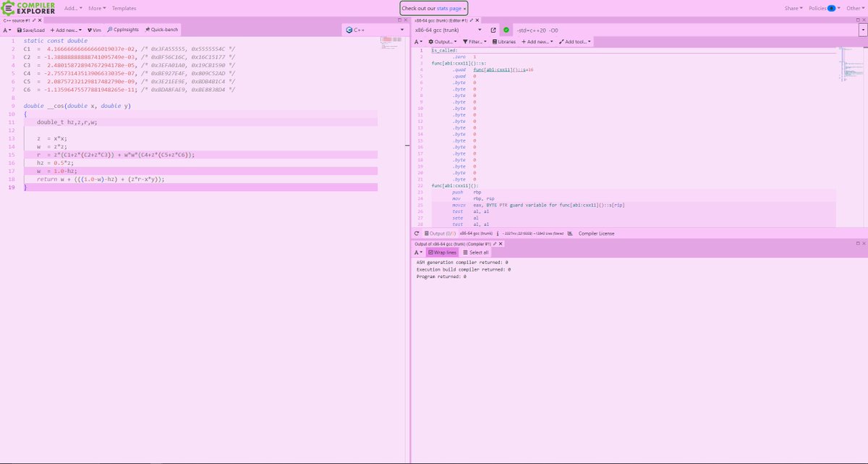Open the Share dropdown
868x464 pixels.
(793, 8)
